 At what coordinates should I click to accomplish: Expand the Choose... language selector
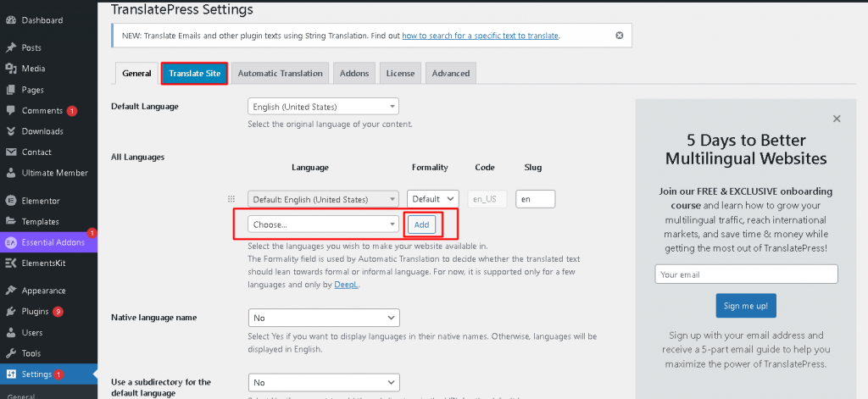323,224
